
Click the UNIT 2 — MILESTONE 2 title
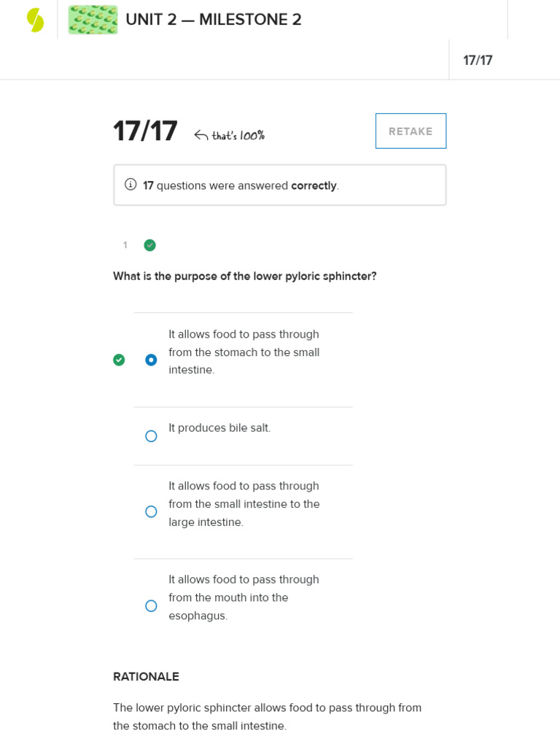[x=214, y=20]
